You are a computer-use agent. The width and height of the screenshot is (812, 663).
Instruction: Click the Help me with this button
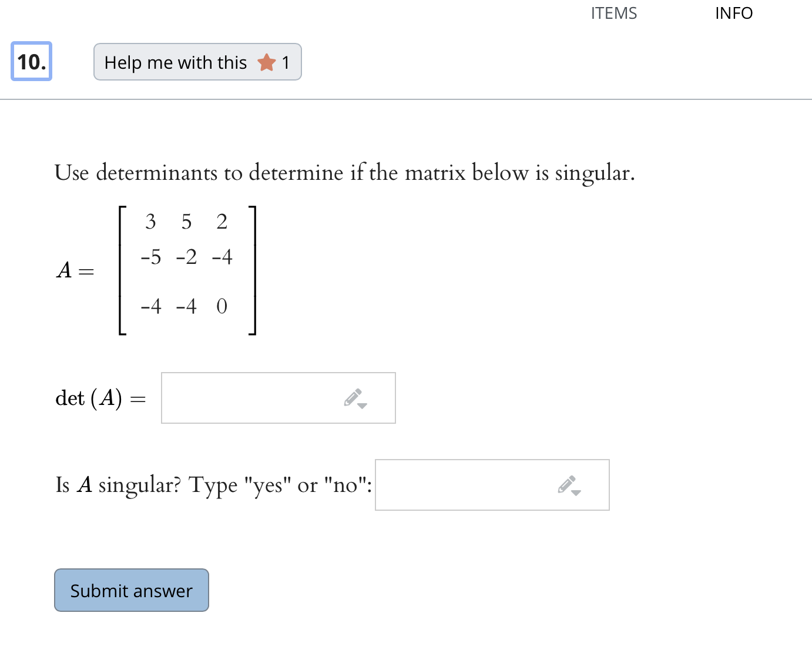197,62
